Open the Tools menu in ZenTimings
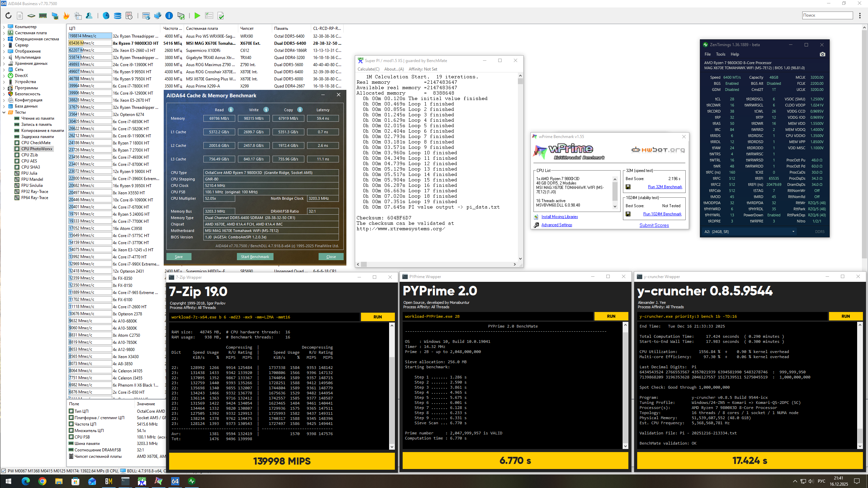This screenshot has width=868, height=488. click(720, 54)
